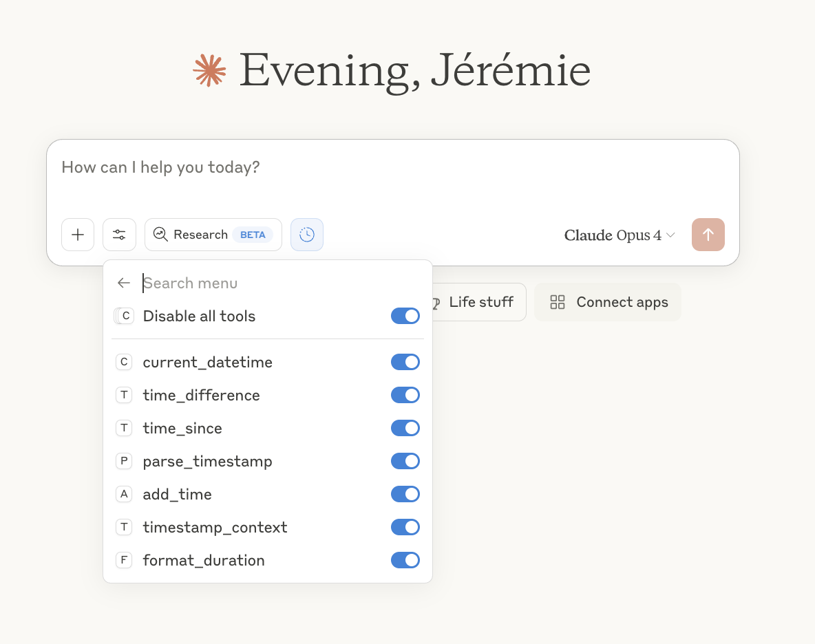The image size is (815, 644).
Task: Click the back arrow in tools menu
Action: [124, 283]
